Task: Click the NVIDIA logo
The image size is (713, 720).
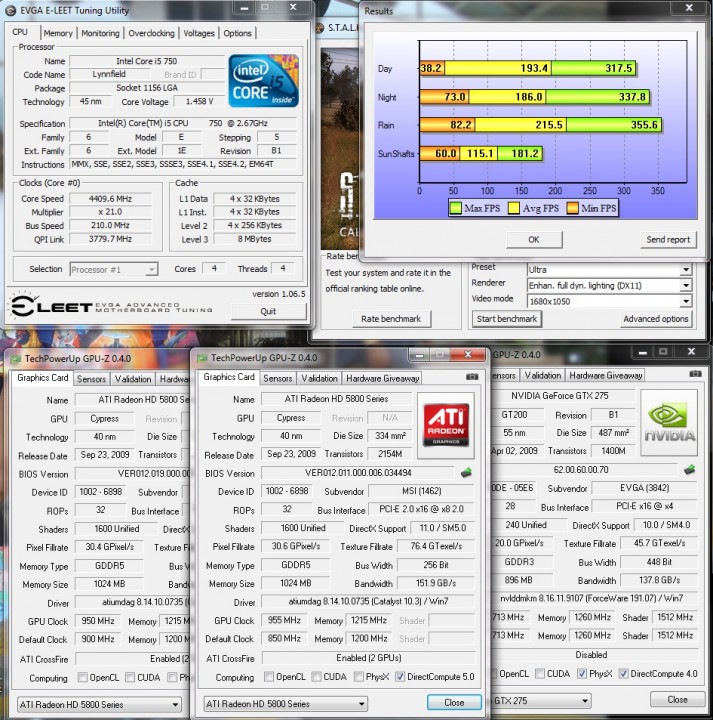Action: (669, 422)
